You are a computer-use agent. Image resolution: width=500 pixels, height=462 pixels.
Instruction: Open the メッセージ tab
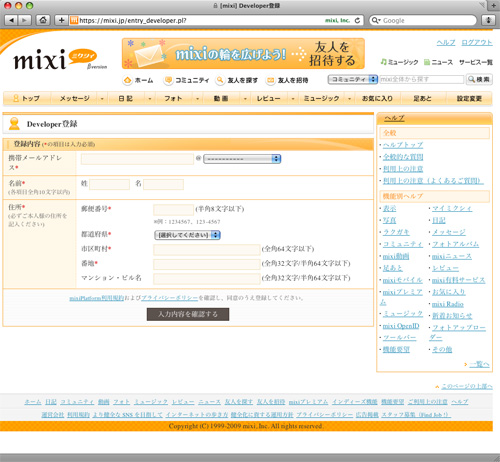coord(74,98)
